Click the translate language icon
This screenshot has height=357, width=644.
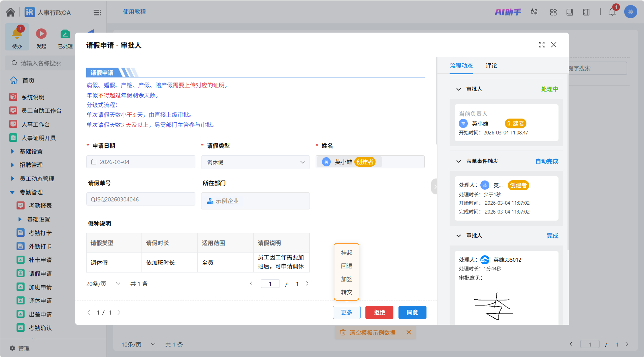[x=534, y=12]
